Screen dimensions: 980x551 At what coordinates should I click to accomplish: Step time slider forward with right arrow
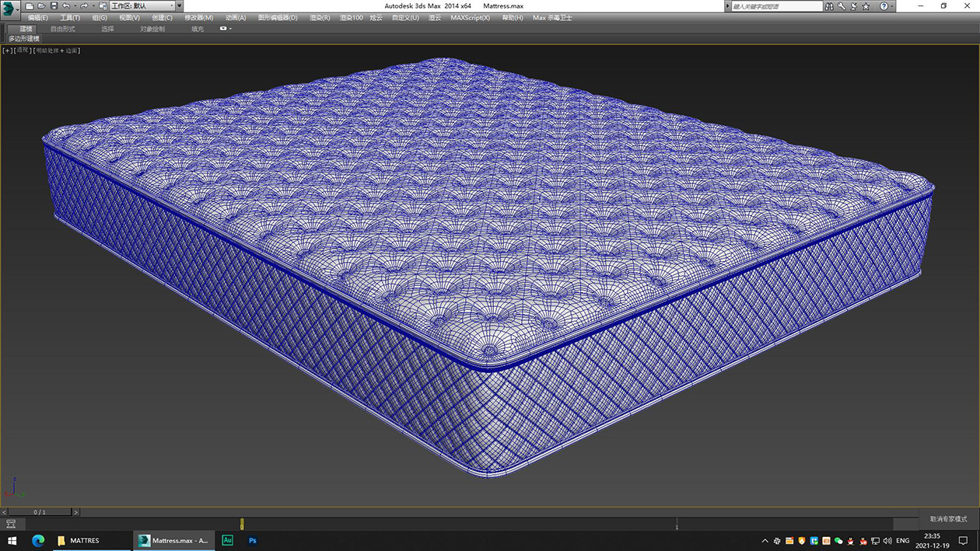(75, 512)
